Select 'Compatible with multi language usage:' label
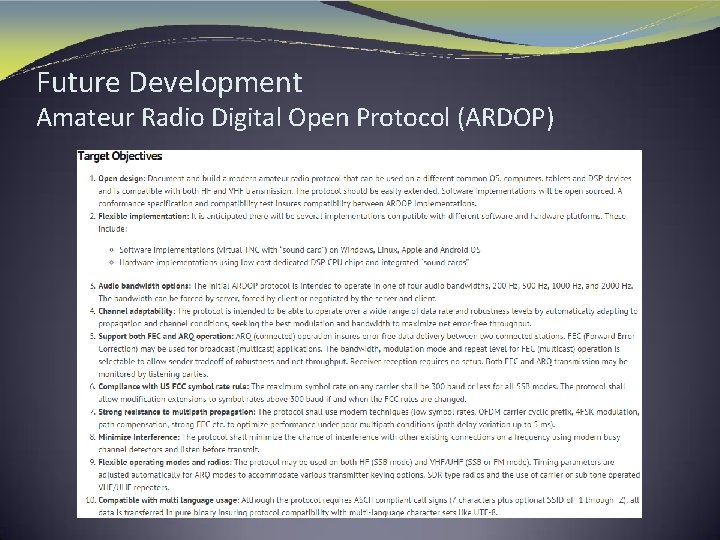 pos(169,500)
